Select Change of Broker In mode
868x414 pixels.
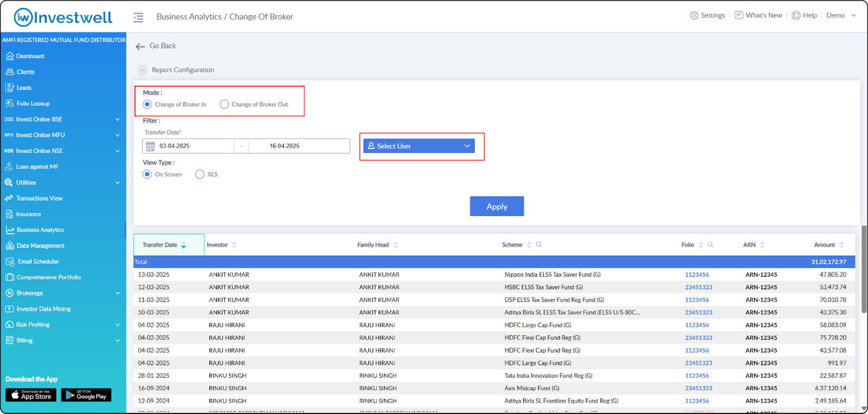[147, 104]
